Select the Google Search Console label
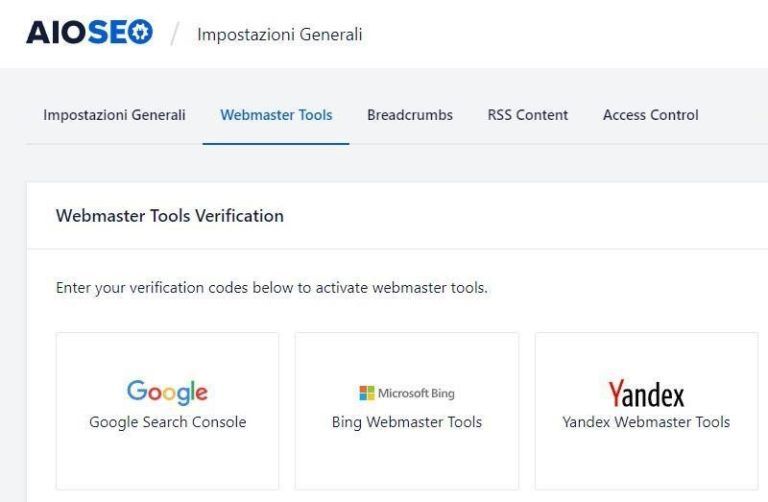768x502 pixels. coord(168,422)
